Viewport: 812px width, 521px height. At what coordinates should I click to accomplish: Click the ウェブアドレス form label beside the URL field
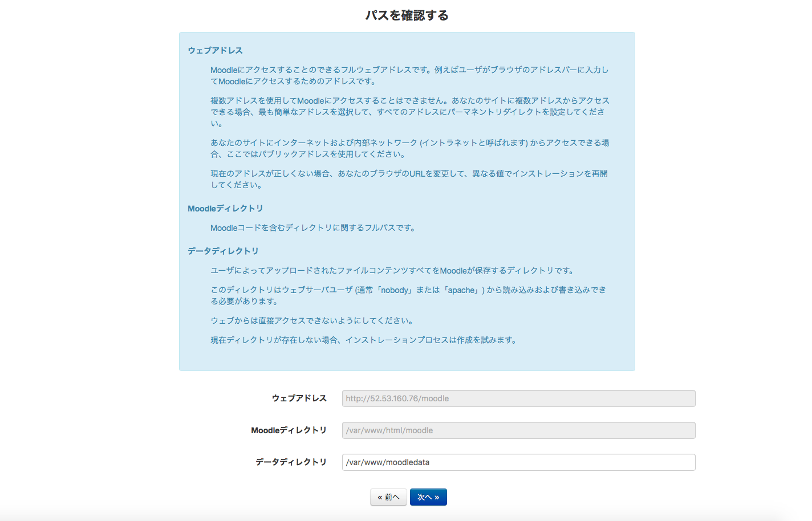(299, 398)
